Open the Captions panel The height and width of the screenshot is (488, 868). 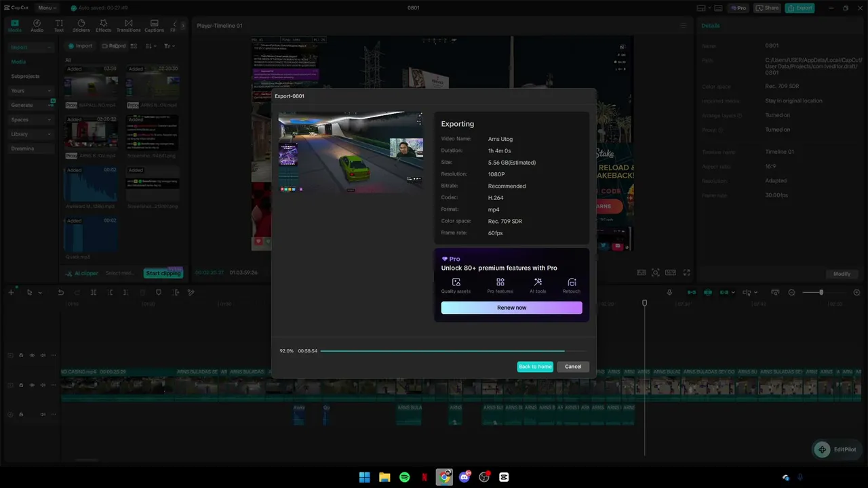point(154,26)
